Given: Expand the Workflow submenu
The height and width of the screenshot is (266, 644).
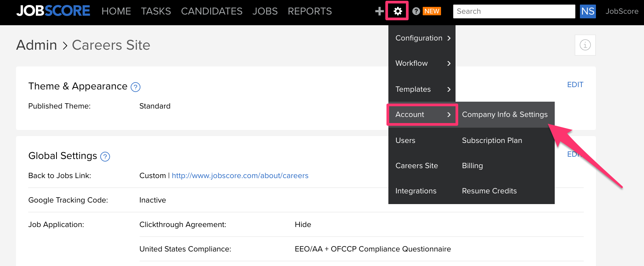Looking at the screenshot, I should coord(422,63).
